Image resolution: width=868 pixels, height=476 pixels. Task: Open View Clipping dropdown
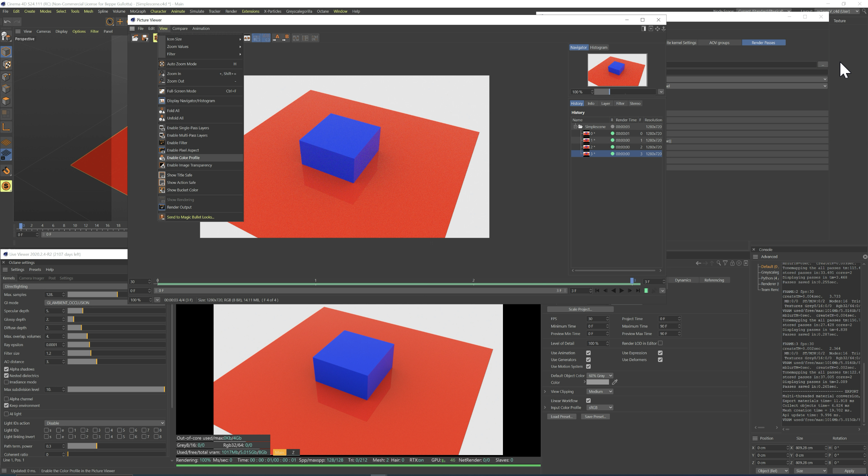tap(600, 392)
